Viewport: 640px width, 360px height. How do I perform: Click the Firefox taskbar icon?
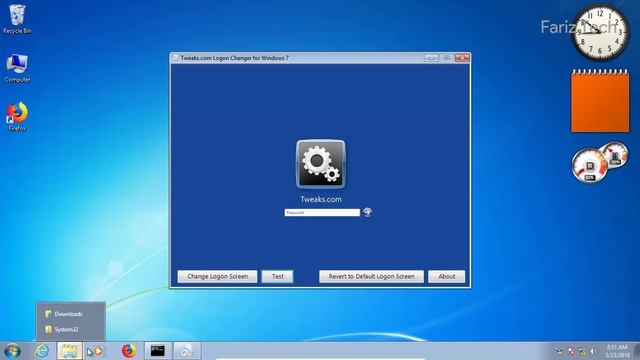(129, 351)
